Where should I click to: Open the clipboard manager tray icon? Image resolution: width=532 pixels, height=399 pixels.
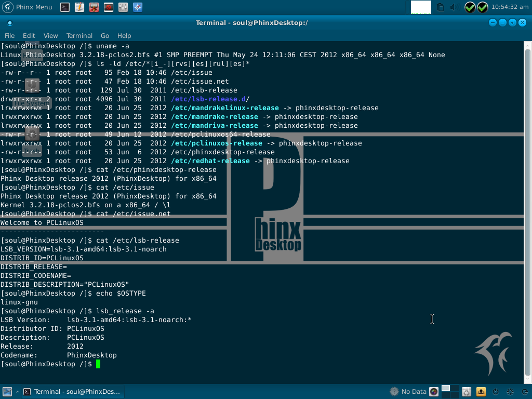coord(440,7)
